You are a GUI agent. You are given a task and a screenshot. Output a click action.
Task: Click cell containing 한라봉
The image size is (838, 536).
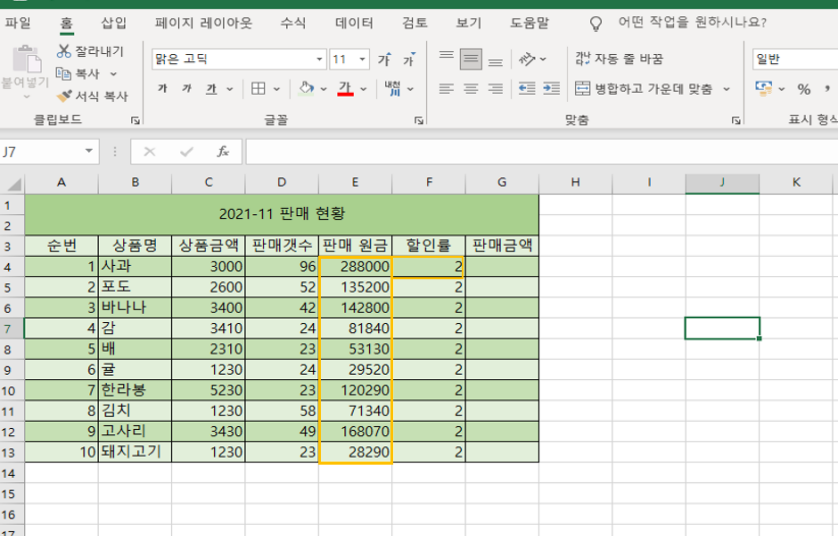pyautogui.click(x=135, y=390)
